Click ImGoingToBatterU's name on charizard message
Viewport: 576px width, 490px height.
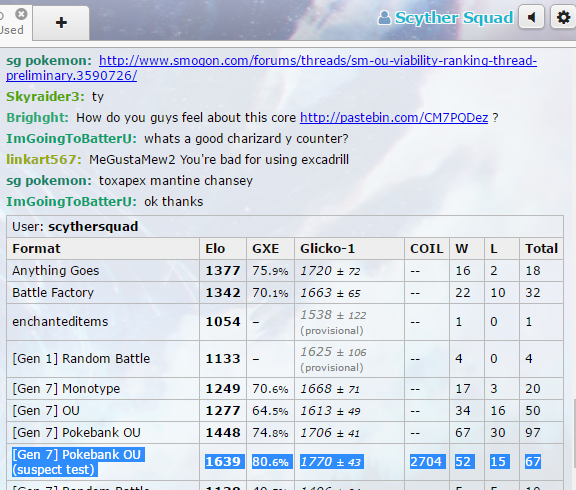[71, 138]
